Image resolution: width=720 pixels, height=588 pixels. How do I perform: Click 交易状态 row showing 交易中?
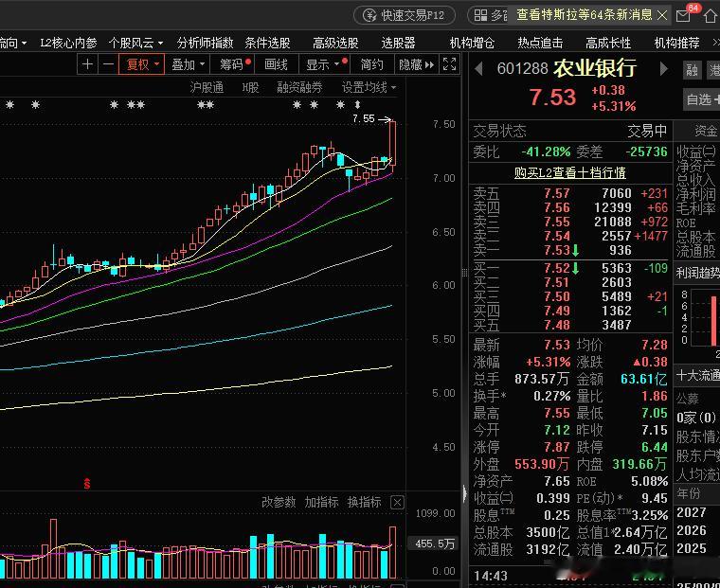pos(570,132)
